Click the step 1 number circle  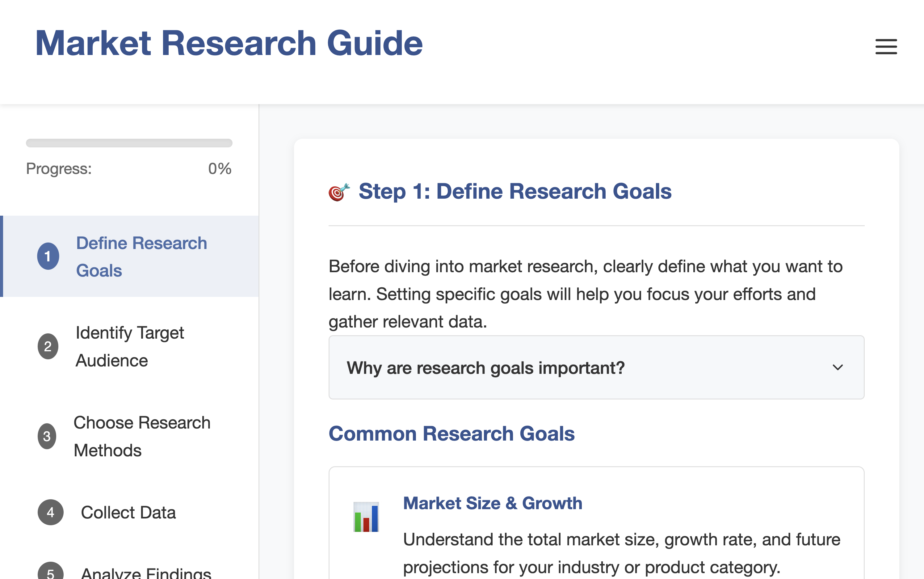click(x=48, y=256)
